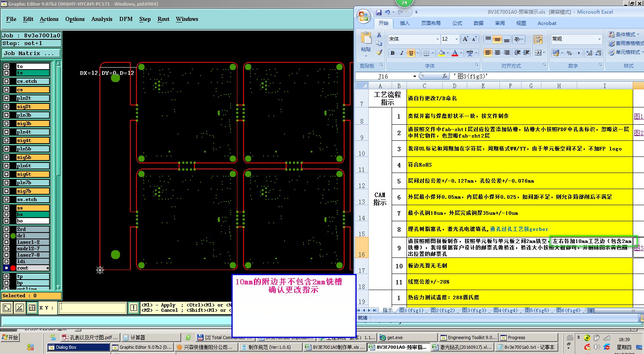Viewport: 644px width, 354px height.
Task: Toggle Bold formatting in Excel
Action: pyautogui.click(x=392, y=53)
